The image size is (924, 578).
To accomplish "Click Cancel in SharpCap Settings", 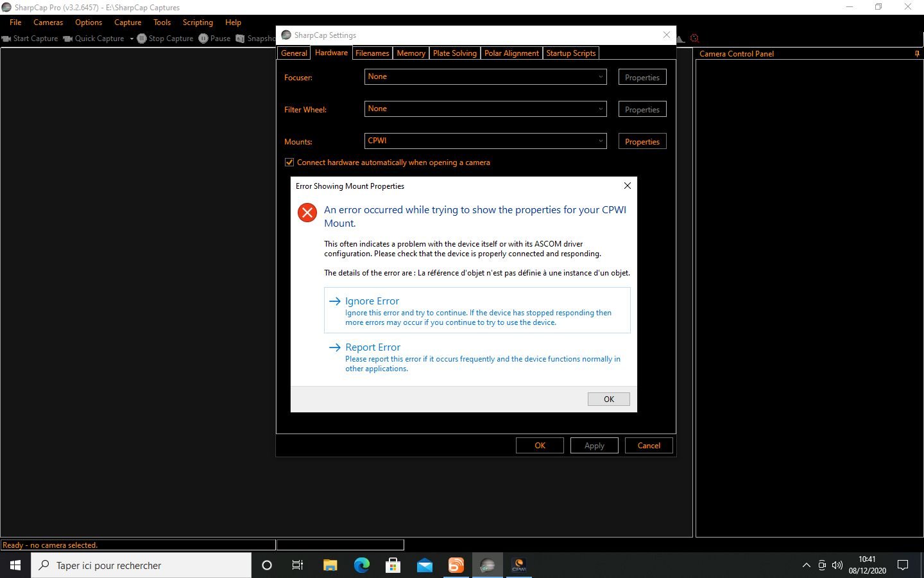I will (x=649, y=446).
